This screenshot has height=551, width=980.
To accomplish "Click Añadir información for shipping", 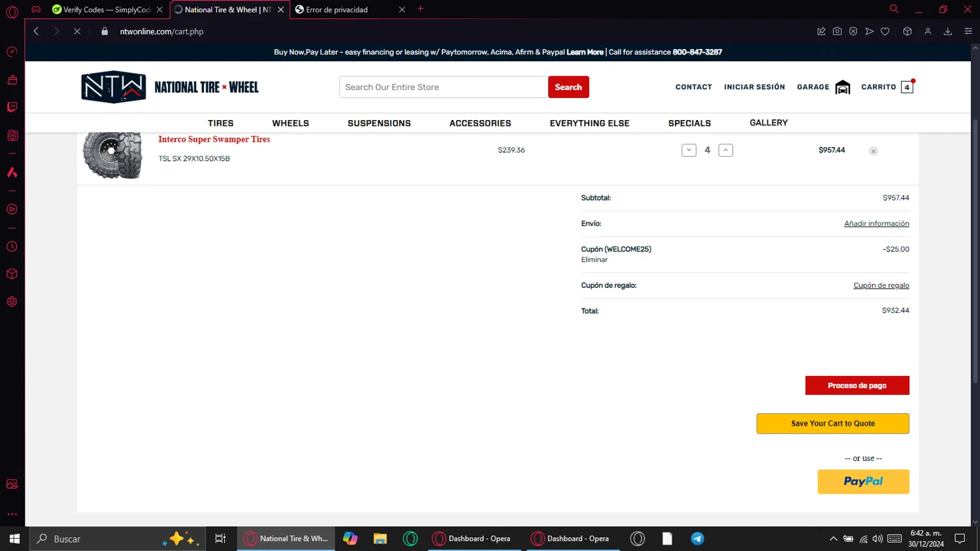I will tap(876, 223).
